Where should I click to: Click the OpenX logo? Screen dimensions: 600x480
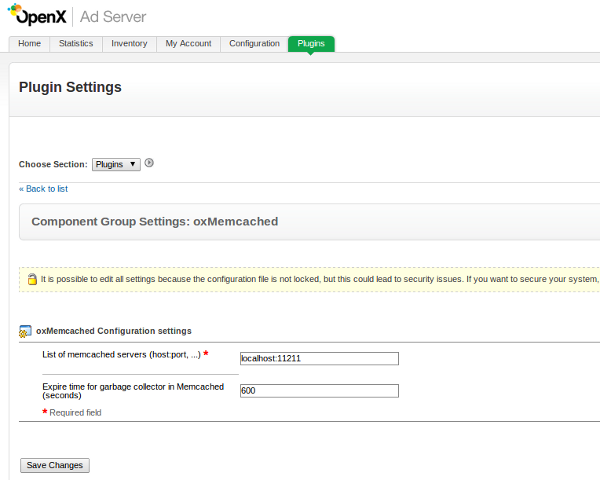click(37, 15)
